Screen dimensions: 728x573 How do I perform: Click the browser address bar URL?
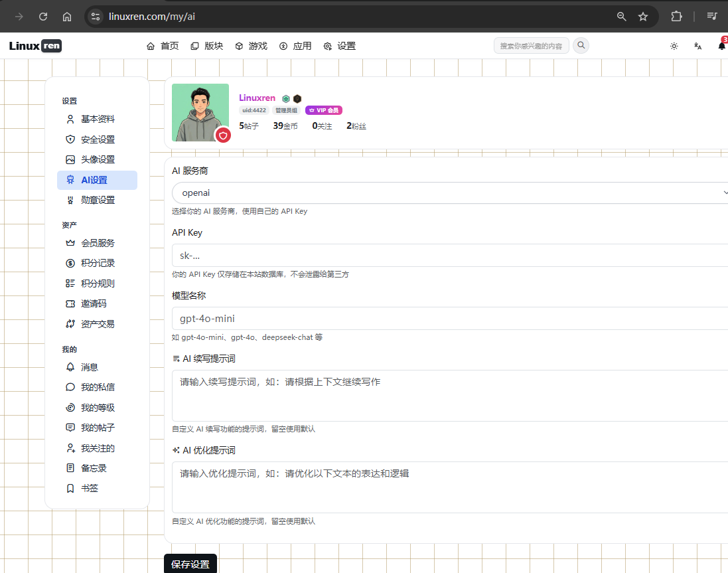[x=152, y=17]
